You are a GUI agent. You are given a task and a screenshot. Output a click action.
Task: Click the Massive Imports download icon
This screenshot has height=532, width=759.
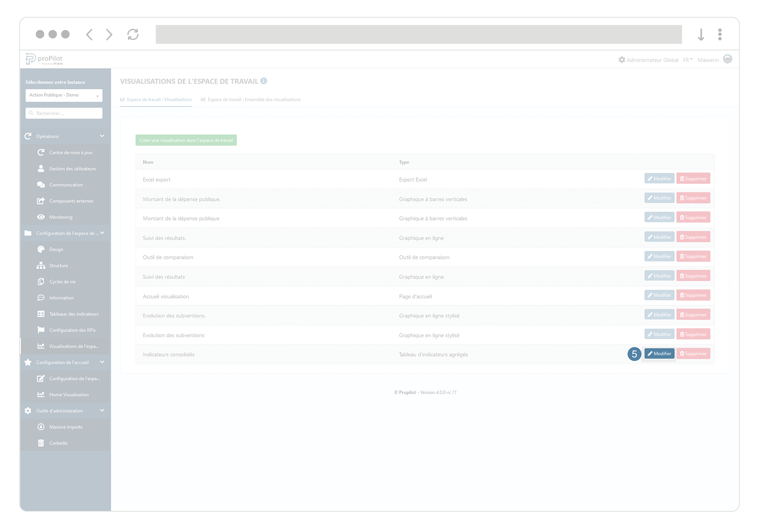(x=41, y=427)
